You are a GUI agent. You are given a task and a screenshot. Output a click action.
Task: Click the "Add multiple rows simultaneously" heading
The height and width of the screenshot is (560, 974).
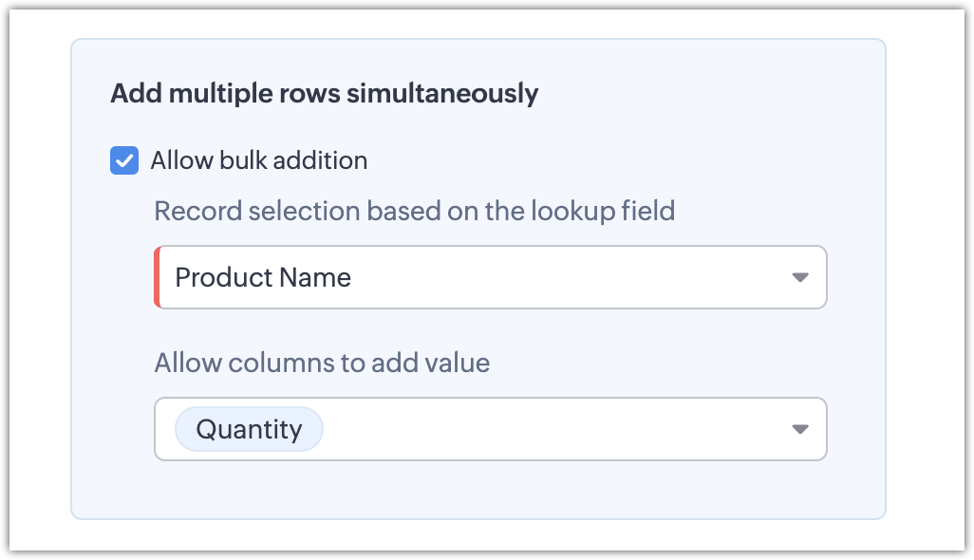[324, 94]
